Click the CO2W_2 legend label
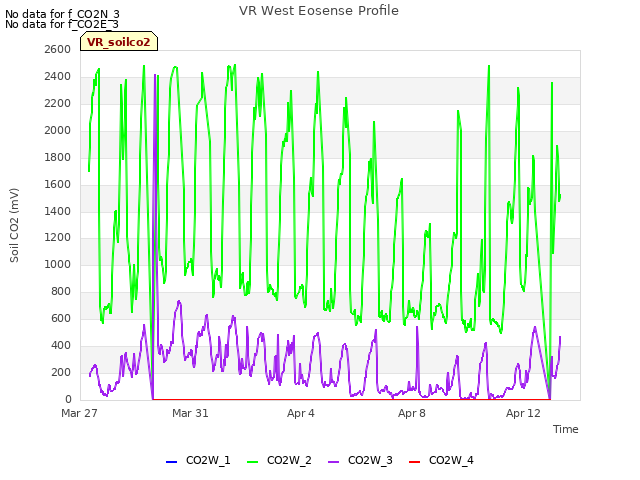Viewport: 640px width, 480px height. [x=289, y=460]
